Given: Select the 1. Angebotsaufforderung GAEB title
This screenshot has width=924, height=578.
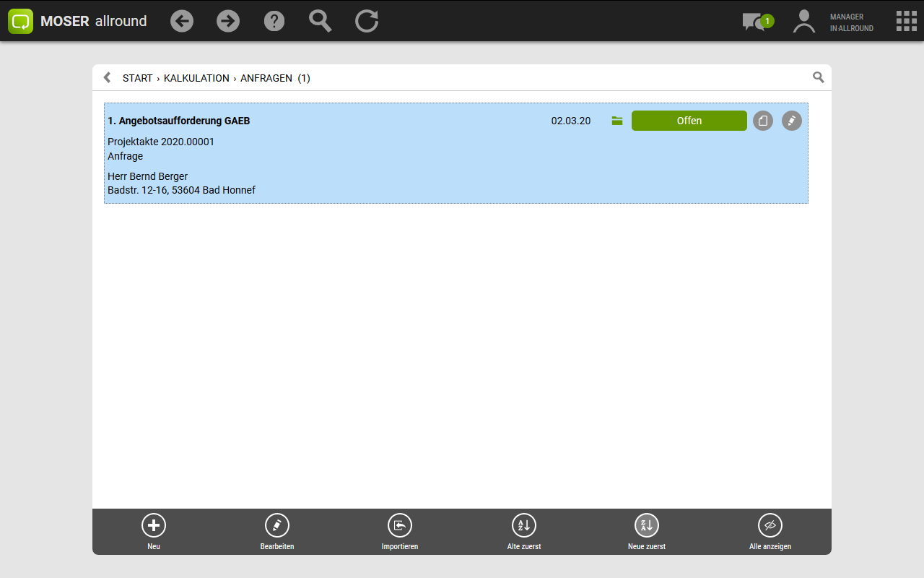Looking at the screenshot, I should click(179, 121).
